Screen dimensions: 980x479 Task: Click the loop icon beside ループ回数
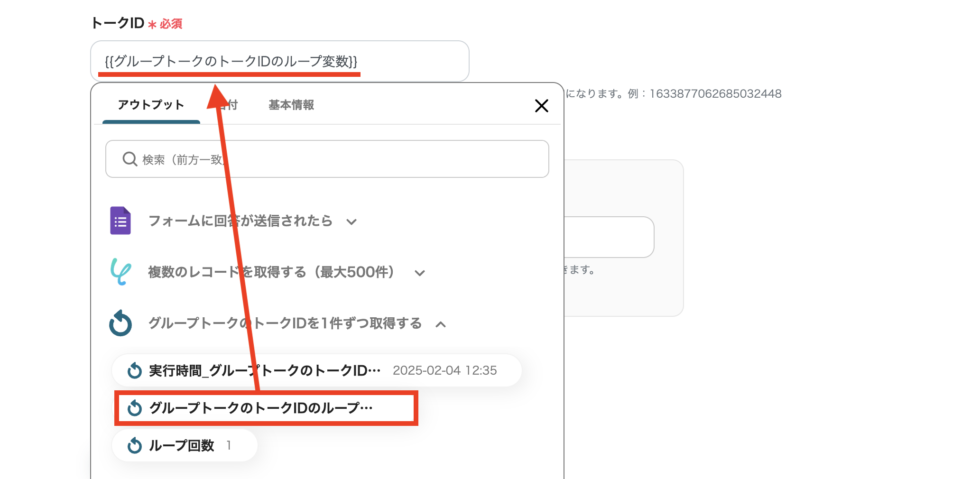point(134,445)
